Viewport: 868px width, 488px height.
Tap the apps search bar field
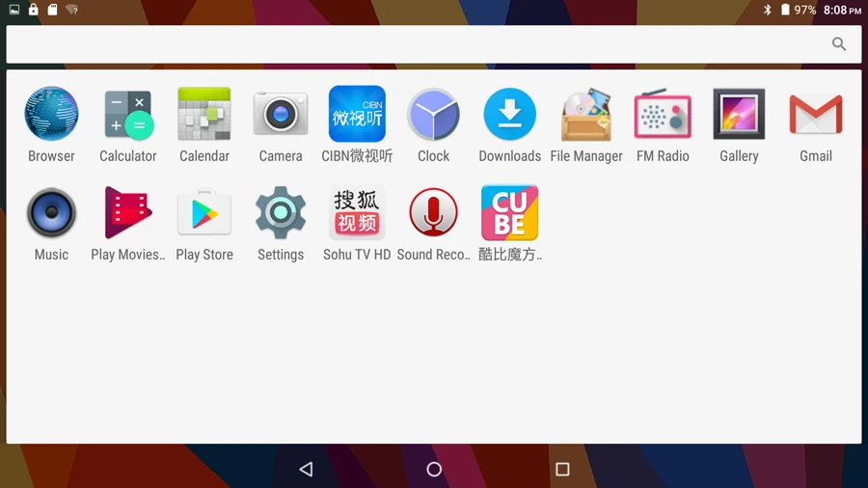(x=434, y=43)
